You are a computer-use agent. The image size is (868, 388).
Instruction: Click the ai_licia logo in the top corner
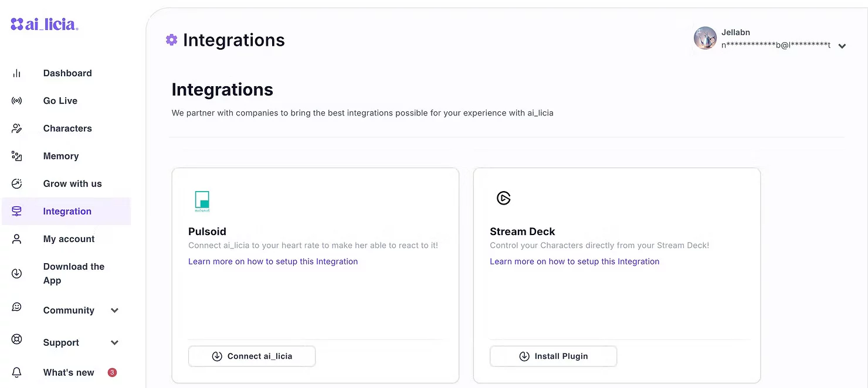[44, 24]
